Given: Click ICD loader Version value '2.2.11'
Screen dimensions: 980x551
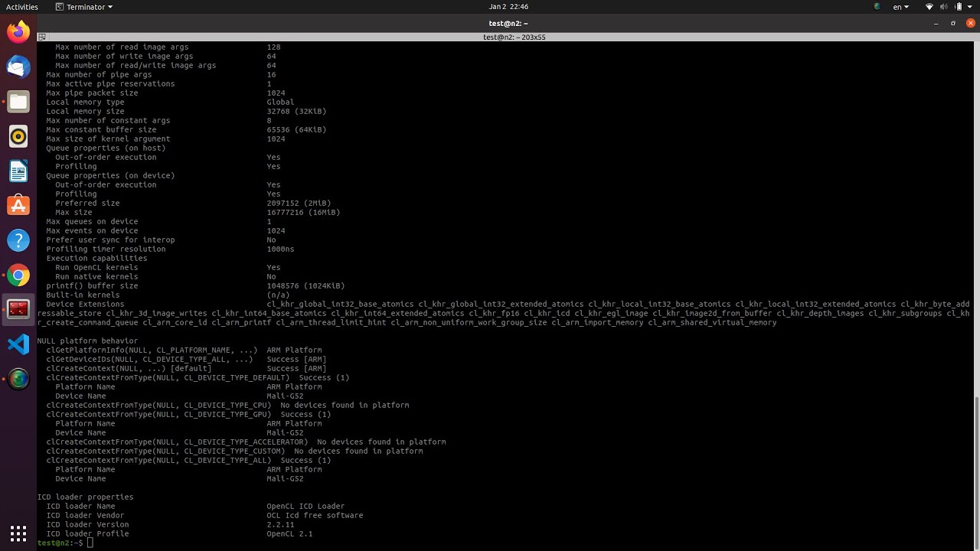Looking at the screenshot, I should [280, 524].
